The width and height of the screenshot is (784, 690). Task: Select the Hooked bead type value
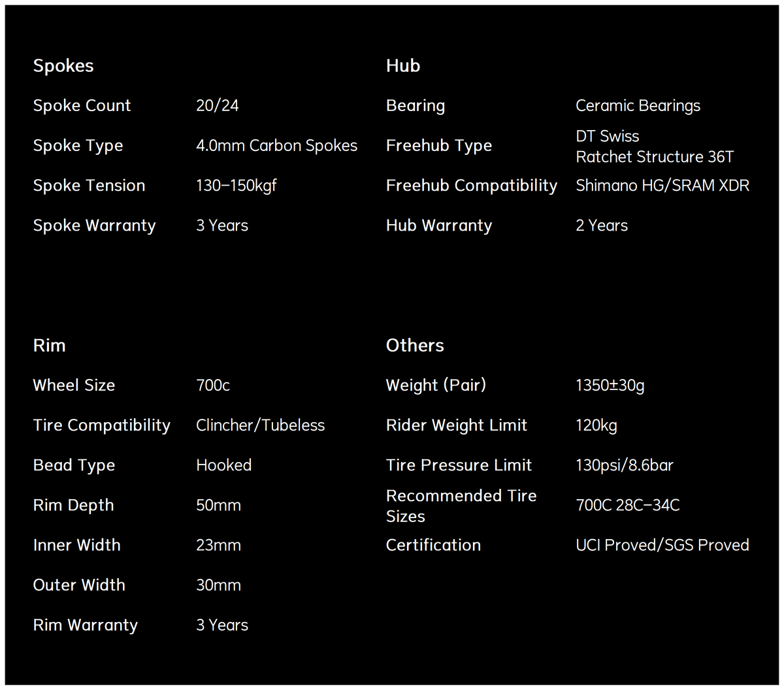(224, 465)
